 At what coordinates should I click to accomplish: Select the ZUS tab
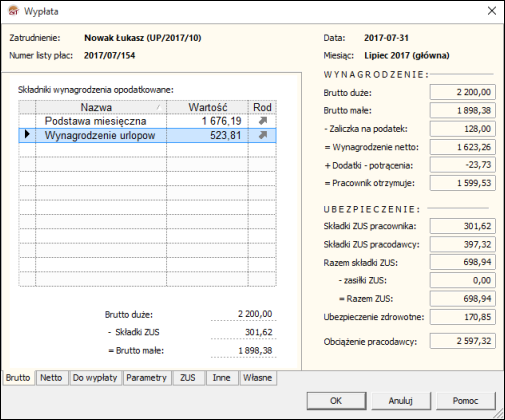coord(188,378)
